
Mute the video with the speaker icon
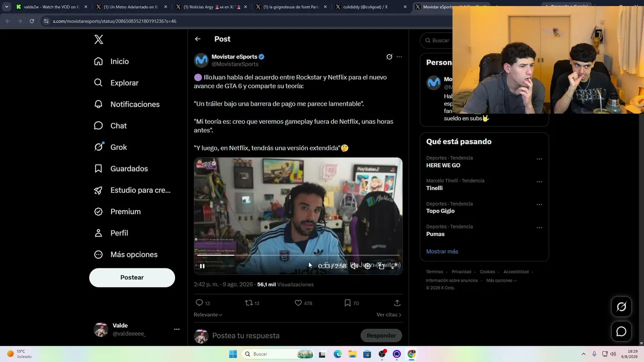click(354, 266)
